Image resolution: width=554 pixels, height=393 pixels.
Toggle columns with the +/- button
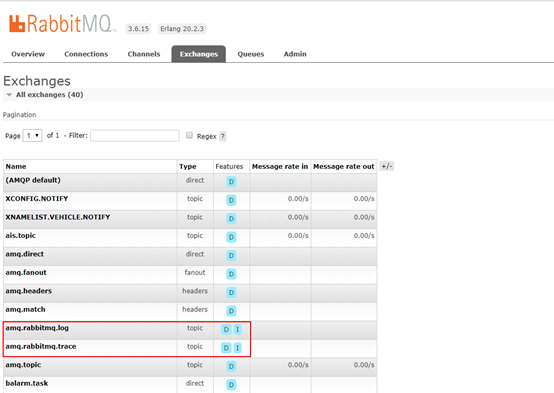click(387, 166)
